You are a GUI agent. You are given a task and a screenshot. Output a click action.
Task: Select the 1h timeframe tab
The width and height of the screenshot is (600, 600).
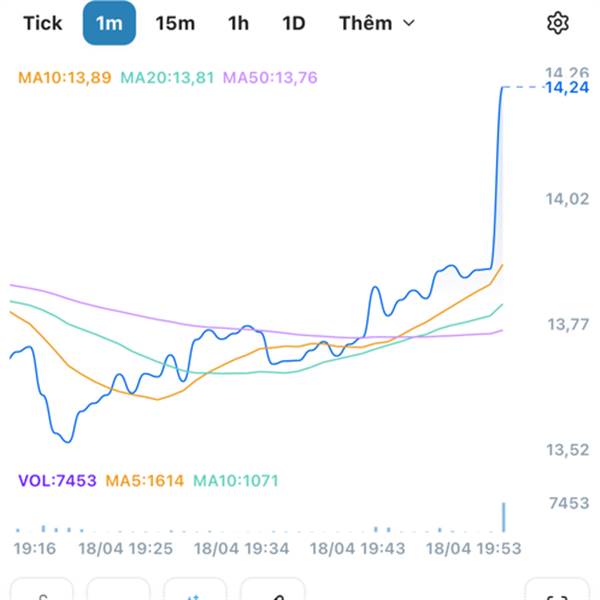tap(238, 23)
